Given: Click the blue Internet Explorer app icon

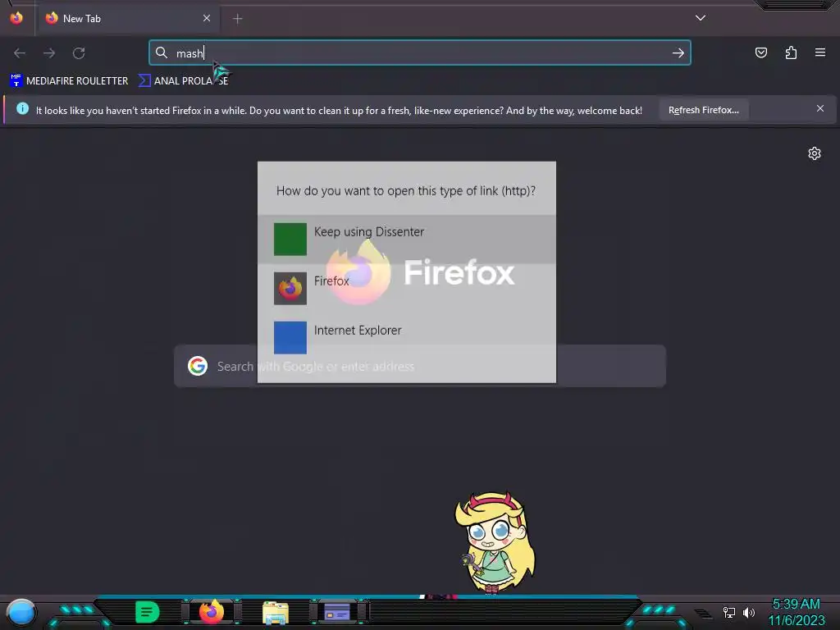Looking at the screenshot, I should [x=290, y=337].
